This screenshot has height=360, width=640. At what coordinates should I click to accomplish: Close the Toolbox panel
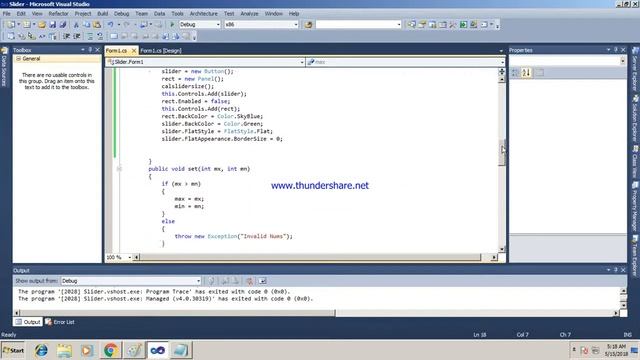click(98, 50)
